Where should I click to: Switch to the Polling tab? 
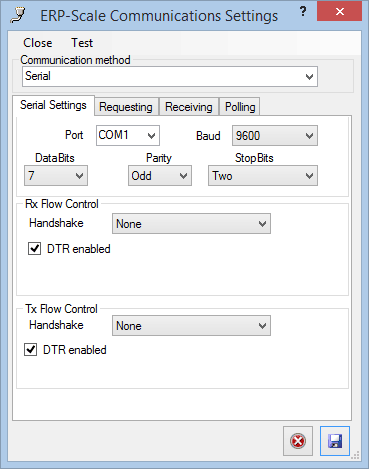click(x=240, y=107)
